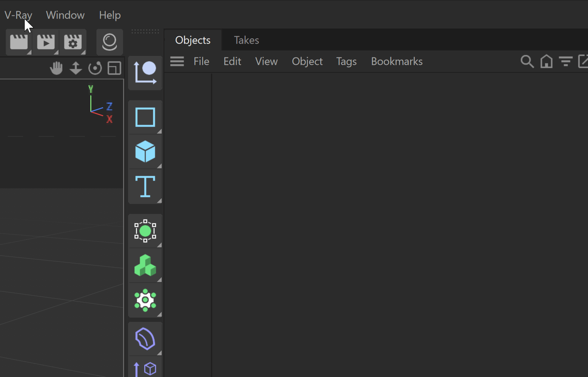Viewport: 588px width, 377px height.
Task: Open the Object menu
Action: click(x=307, y=62)
